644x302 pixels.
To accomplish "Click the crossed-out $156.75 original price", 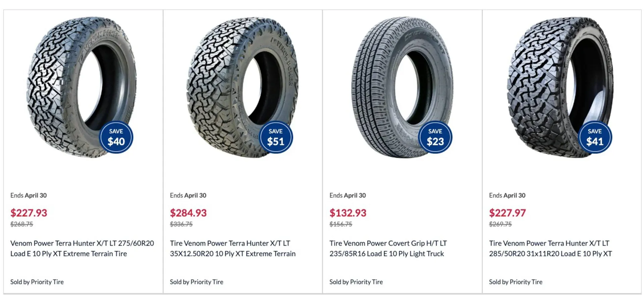I will (x=341, y=224).
